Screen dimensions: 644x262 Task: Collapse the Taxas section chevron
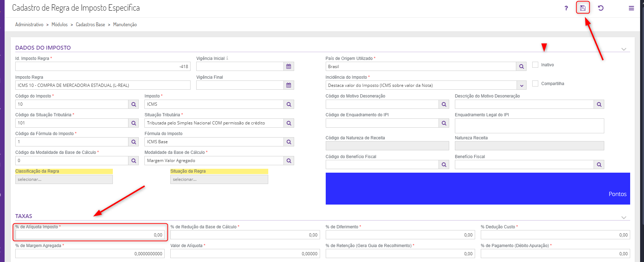624,217
